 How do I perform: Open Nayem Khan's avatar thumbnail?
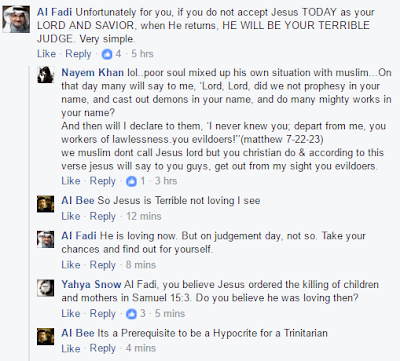click(x=45, y=74)
